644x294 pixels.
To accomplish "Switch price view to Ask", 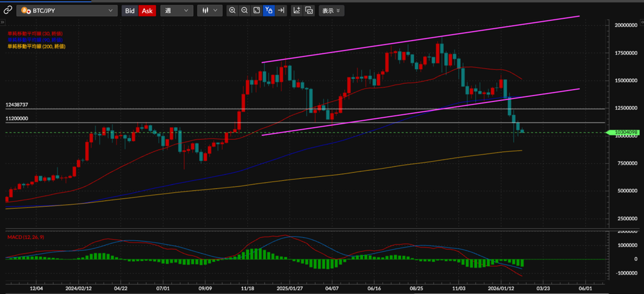I will [147, 10].
